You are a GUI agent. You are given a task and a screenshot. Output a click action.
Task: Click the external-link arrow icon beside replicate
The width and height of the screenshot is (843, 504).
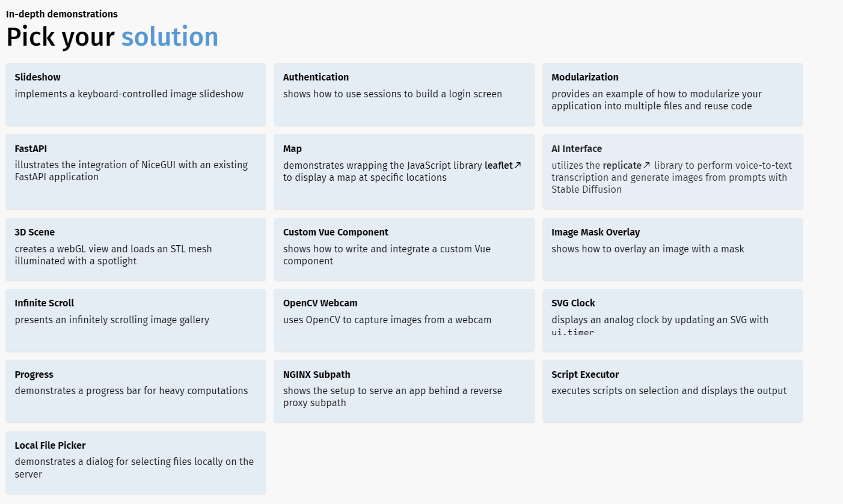(x=647, y=165)
